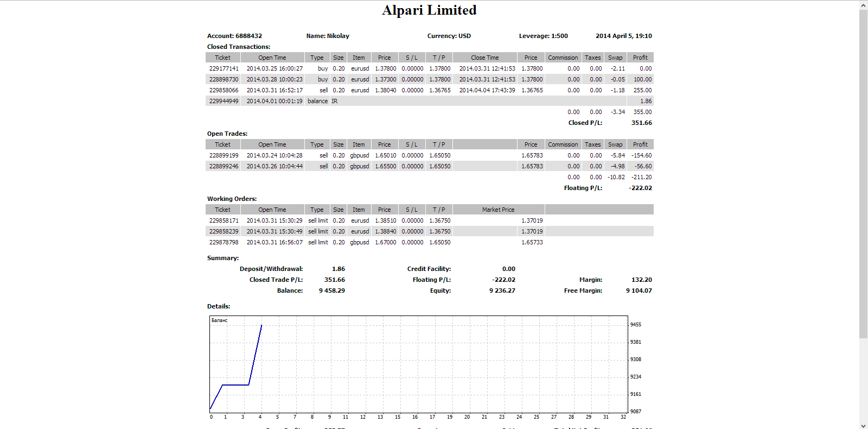Image resolution: width=868 pixels, height=429 pixels.
Task: Select account number 6888432 text
Action: pyautogui.click(x=248, y=36)
